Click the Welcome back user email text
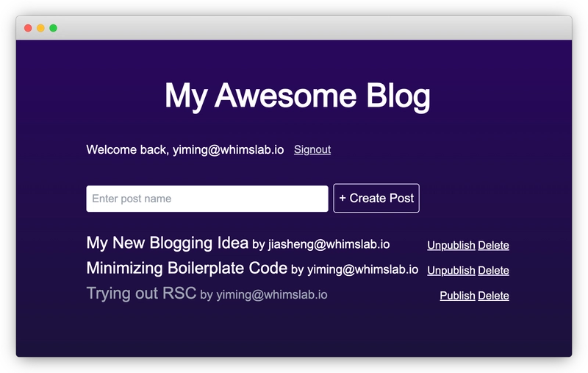Image resolution: width=588 pixels, height=373 pixels. click(228, 149)
